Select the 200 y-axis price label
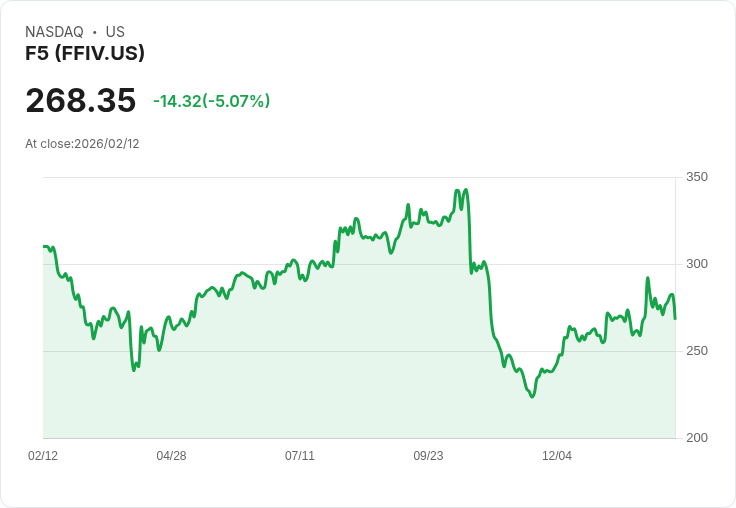736x508 pixels. 697,438
